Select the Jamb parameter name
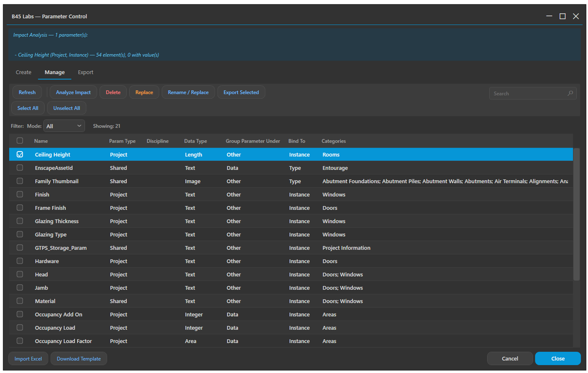The height and width of the screenshot is (373, 588). [41, 288]
